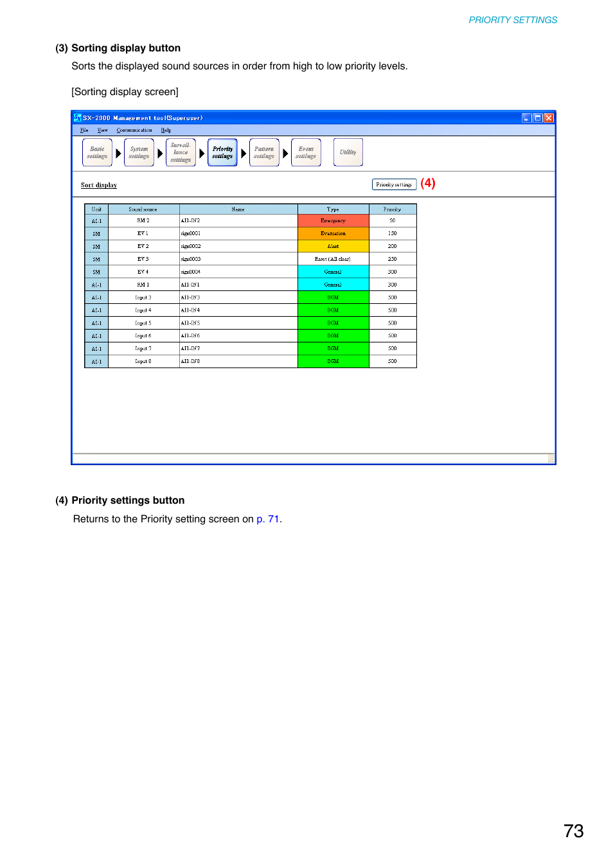613x868 pixels.
Task: Select the green BGM cell for Input 8
Action: click(x=333, y=362)
